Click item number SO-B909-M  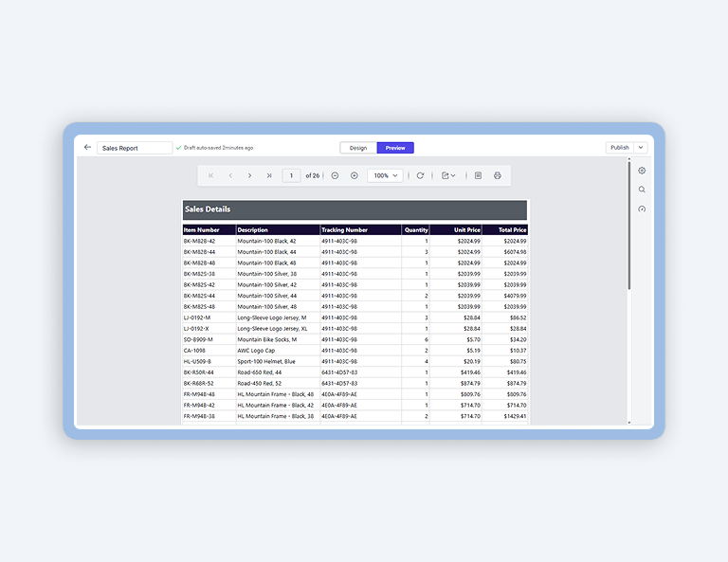pyautogui.click(x=198, y=339)
